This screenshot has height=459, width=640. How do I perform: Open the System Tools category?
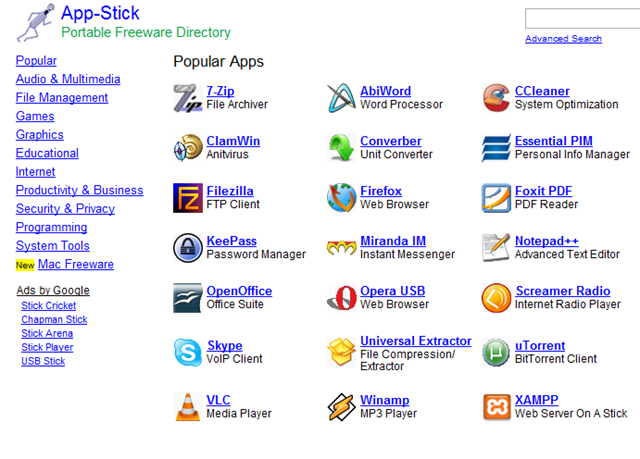[x=52, y=246]
